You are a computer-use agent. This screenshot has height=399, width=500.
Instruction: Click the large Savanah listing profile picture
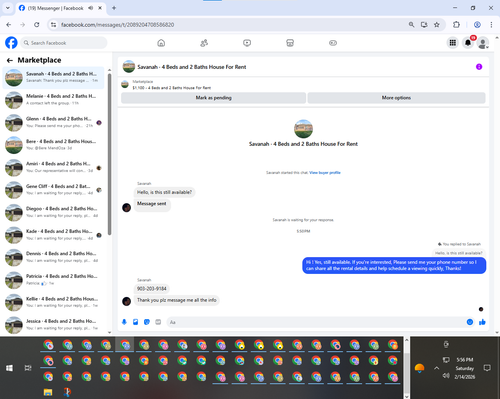(303, 129)
